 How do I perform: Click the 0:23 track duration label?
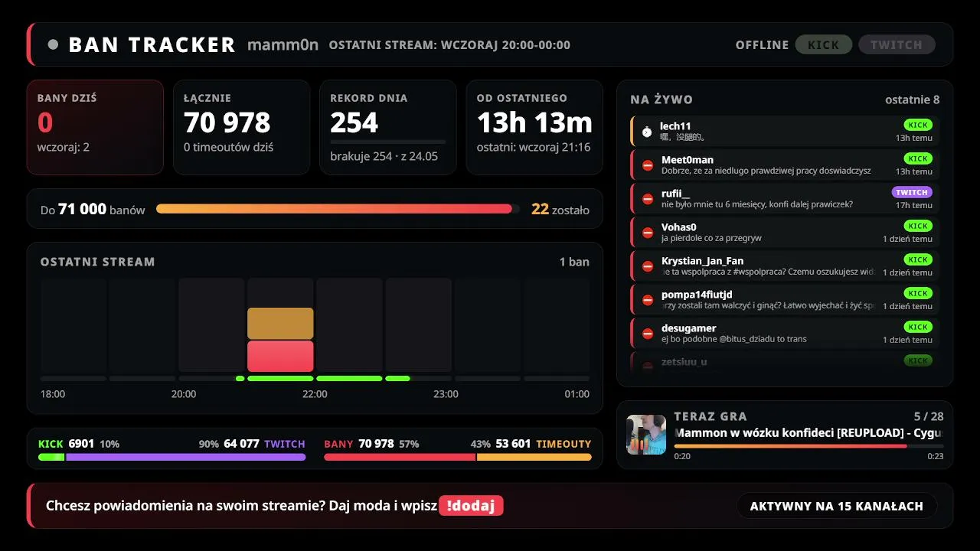pyautogui.click(x=936, y=456)
